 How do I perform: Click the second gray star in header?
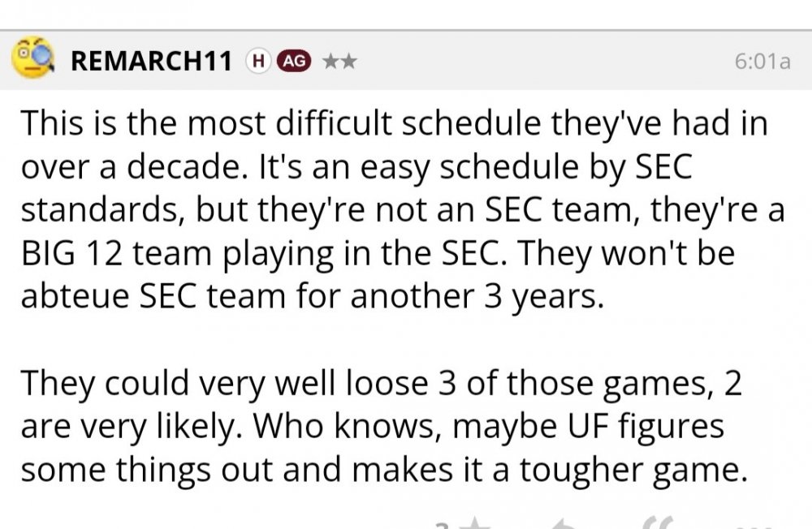click(348, 61)
